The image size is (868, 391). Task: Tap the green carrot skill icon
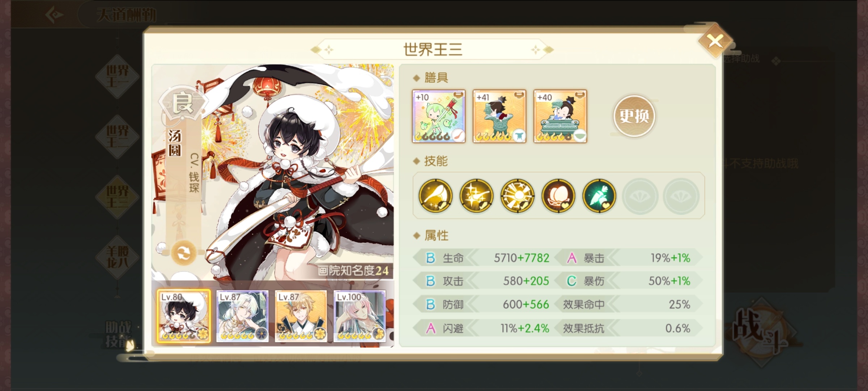tap(599, 195)
